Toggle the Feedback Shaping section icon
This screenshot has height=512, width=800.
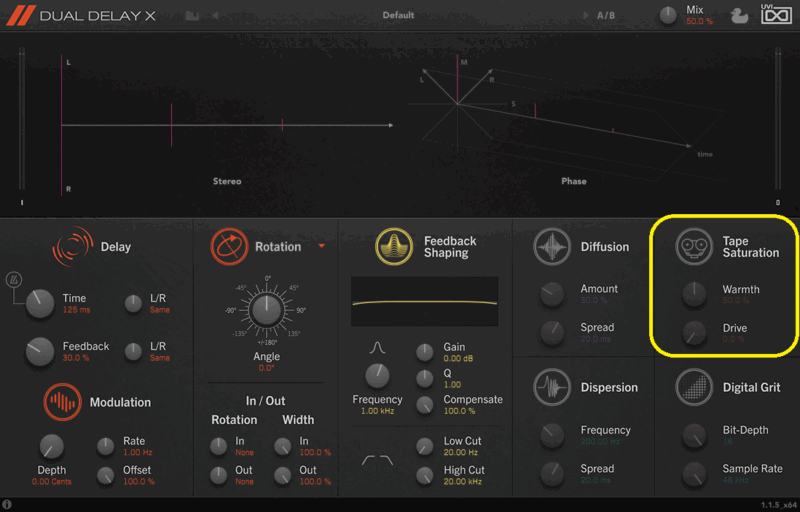393,247
